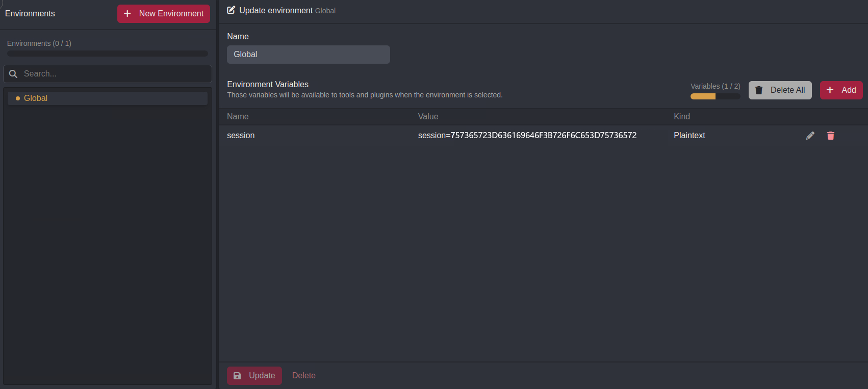Viewport: 868px width, 389px height.
Task: Delete the session variable via its trash icon
Action: [831, 135]
